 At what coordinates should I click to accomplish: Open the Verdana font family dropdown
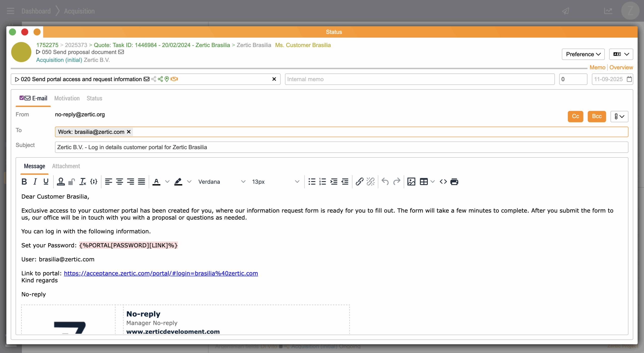pos(221,181)
